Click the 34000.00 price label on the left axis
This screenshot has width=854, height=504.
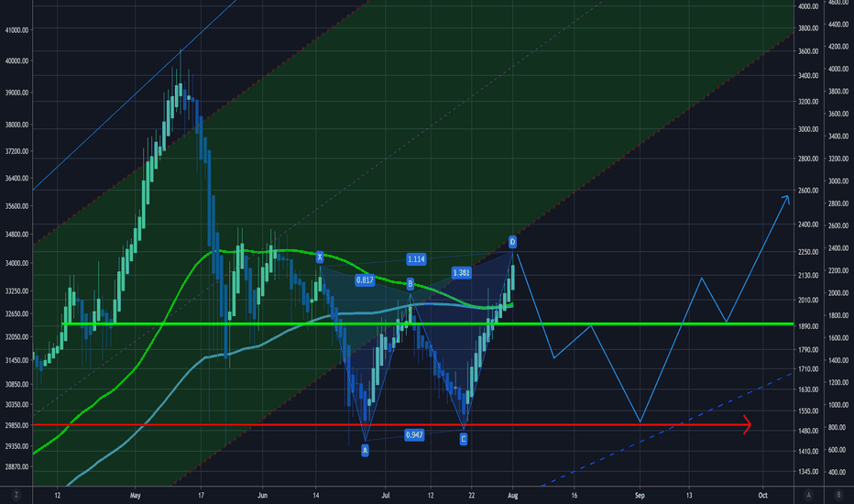coord(16,263)
